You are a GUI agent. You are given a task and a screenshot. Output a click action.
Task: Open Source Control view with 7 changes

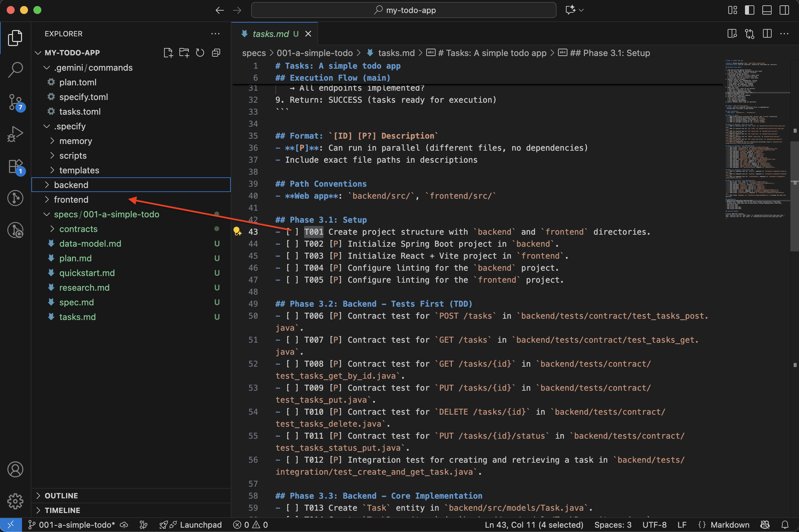tap(15, 102)
